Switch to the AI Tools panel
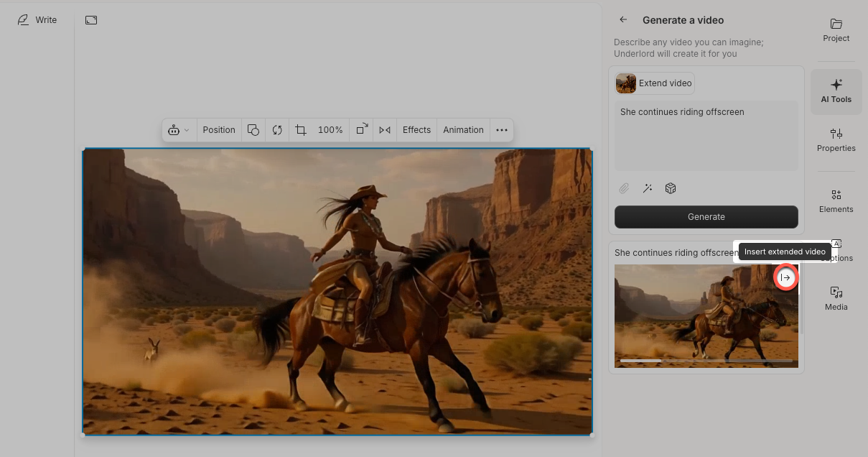The width and height of the screenshot is (868, 457). 836,91
